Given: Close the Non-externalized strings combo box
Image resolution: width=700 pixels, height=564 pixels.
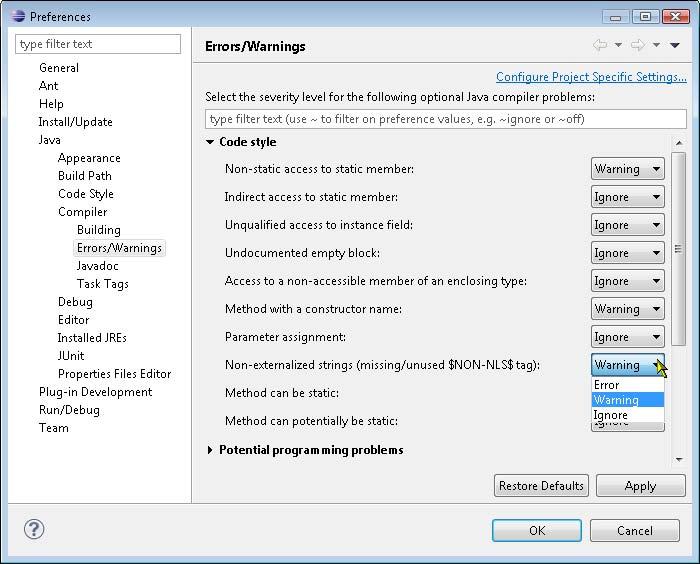Looking at the screenshot, I should pos(628,365).
